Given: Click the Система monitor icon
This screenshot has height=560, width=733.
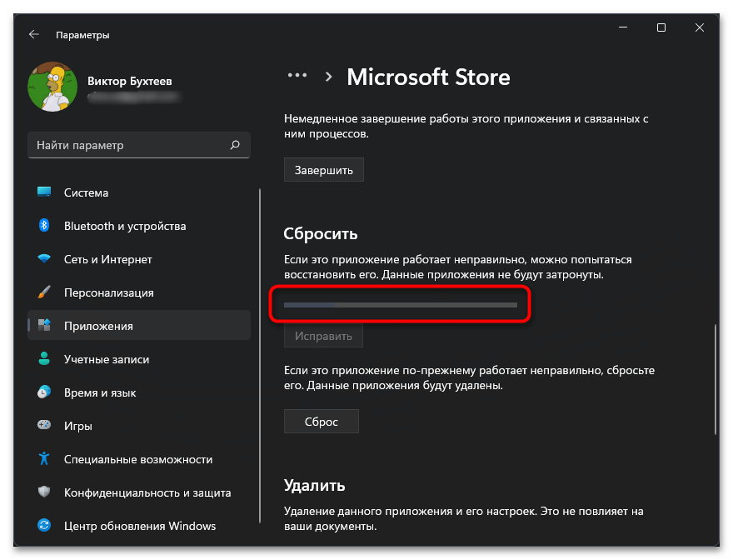Looking at the screenshot, I should coord(45,192).
